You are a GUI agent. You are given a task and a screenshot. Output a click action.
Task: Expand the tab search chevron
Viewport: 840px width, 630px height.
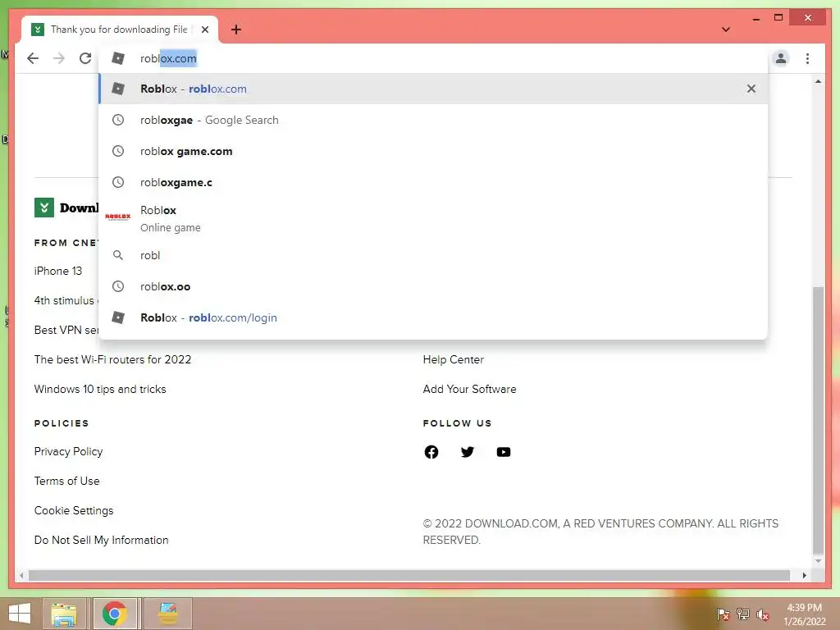pyautogui.click(x=726, y=30)
